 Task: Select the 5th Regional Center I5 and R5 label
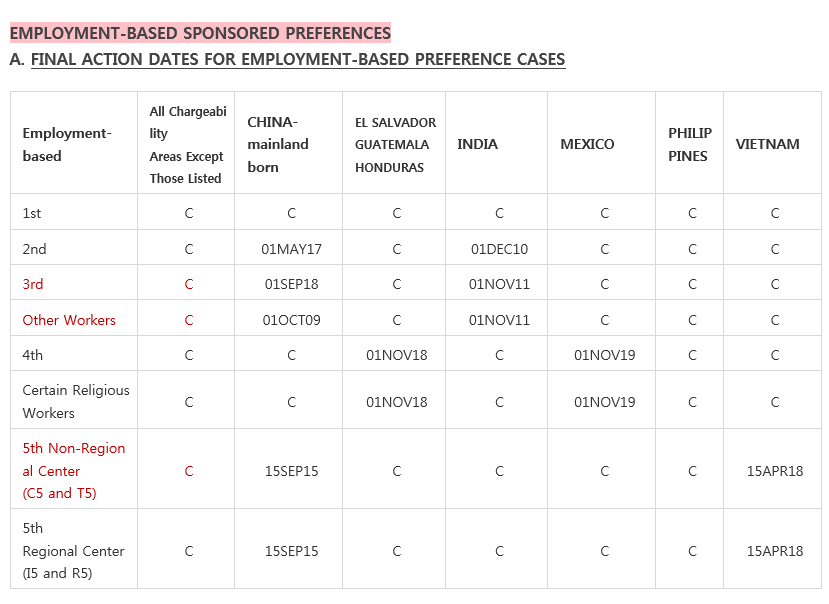pyautogui.click(x=73, y=551)
